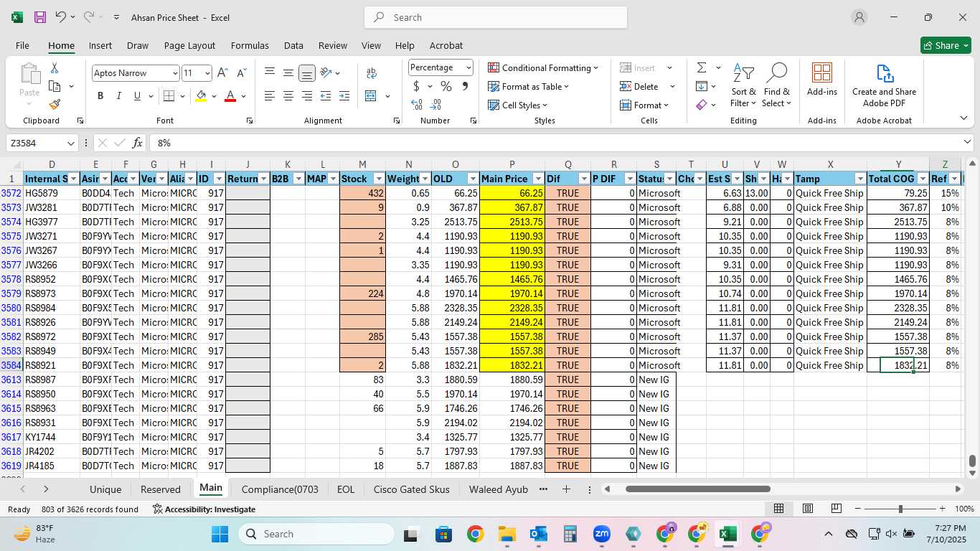Click the red Font Color swatch
The width and height of the screenshot is (980, 551).
point(230,96)
